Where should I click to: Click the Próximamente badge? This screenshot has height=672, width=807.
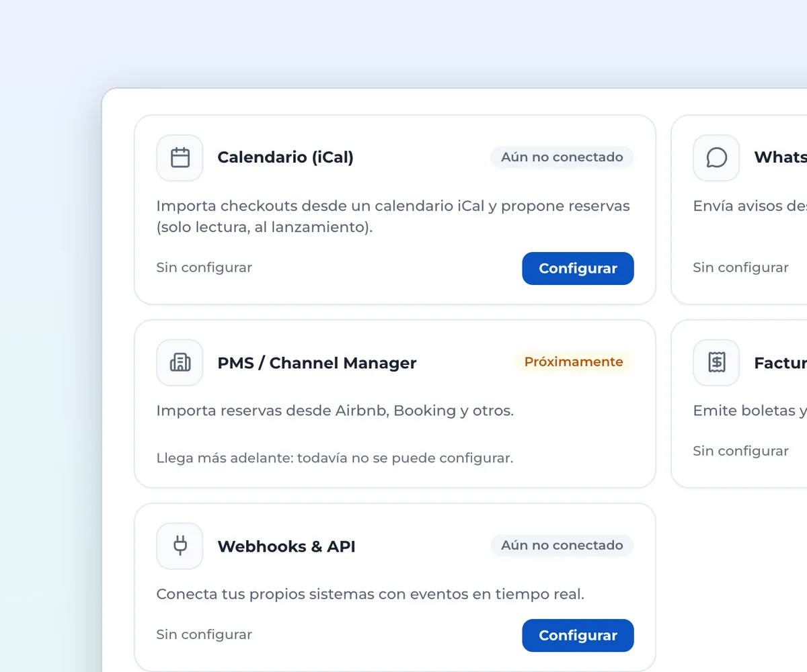[x=574, y=362]
